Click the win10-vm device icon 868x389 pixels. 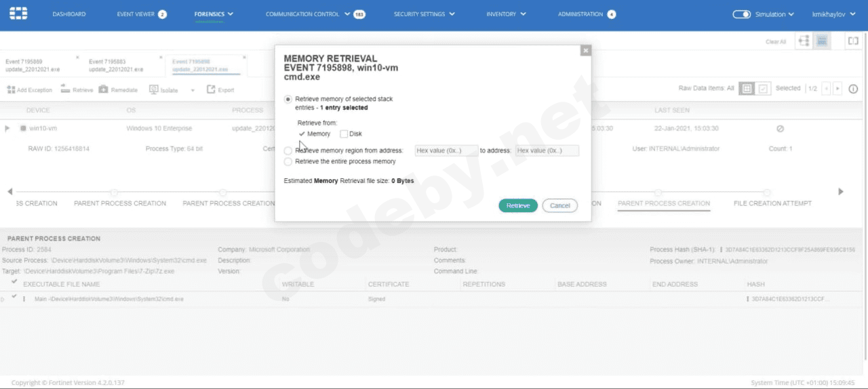23,128
